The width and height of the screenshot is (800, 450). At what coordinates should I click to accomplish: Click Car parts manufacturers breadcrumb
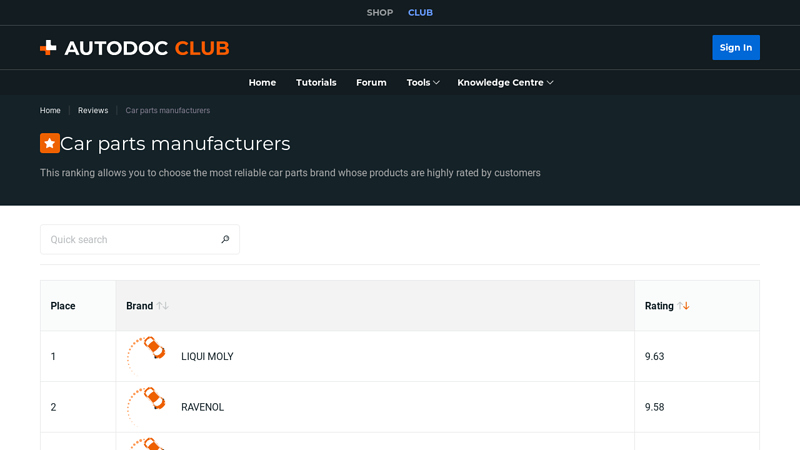pyautogui.click(x=168, y=110)
